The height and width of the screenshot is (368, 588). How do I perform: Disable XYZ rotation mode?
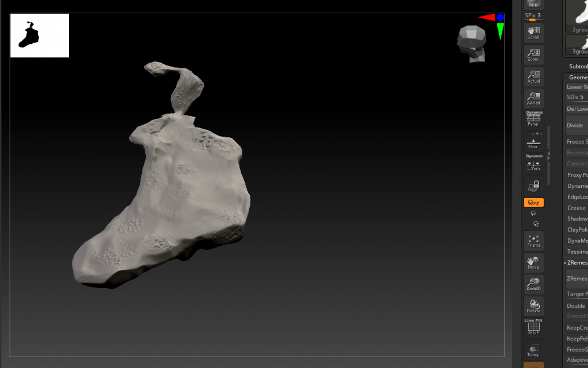point(533,203)
